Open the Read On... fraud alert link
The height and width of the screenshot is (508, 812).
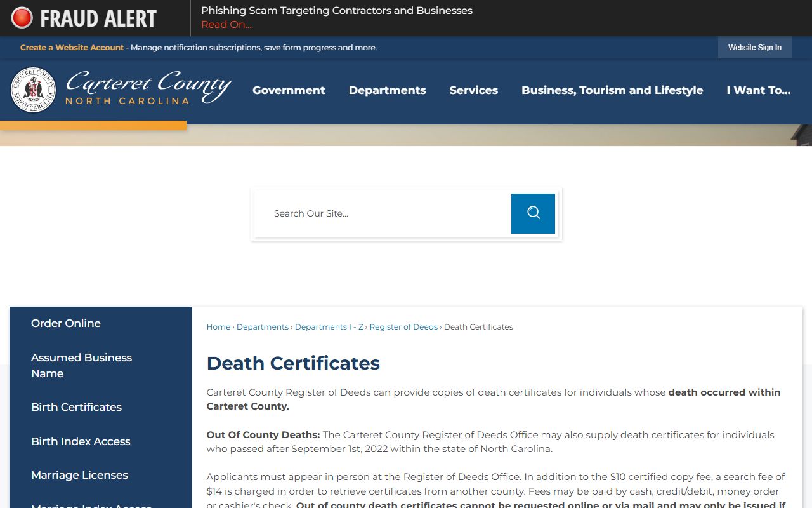226,25
